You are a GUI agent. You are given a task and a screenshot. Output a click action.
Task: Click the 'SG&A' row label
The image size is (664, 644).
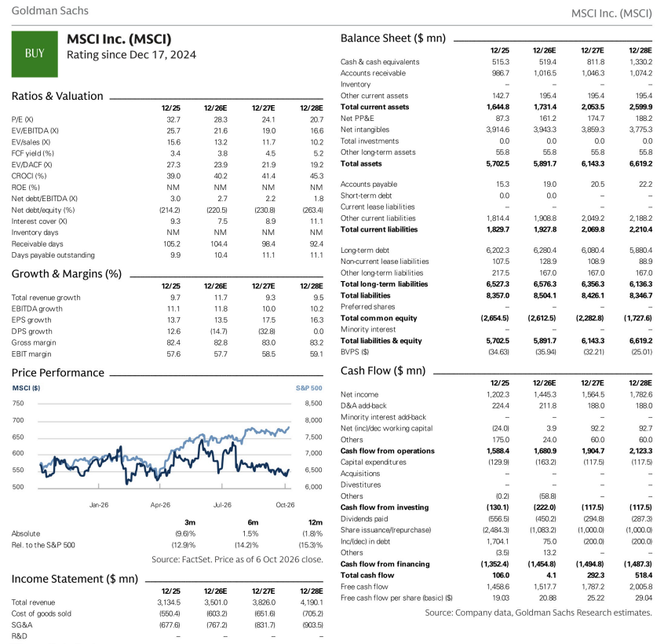tap(22, 625)
